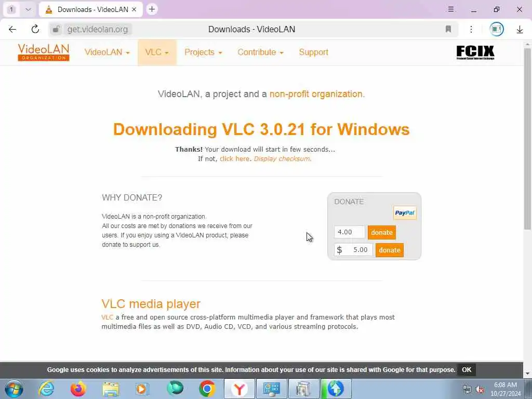Click the VLC link in description paragraph

click(x=107, y=317)
